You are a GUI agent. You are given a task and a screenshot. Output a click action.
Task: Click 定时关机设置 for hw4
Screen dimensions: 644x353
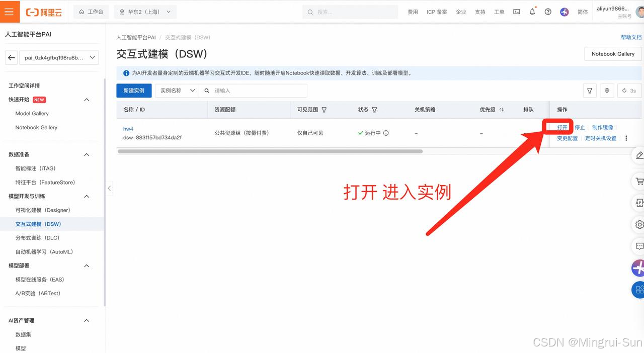point(601,138)
